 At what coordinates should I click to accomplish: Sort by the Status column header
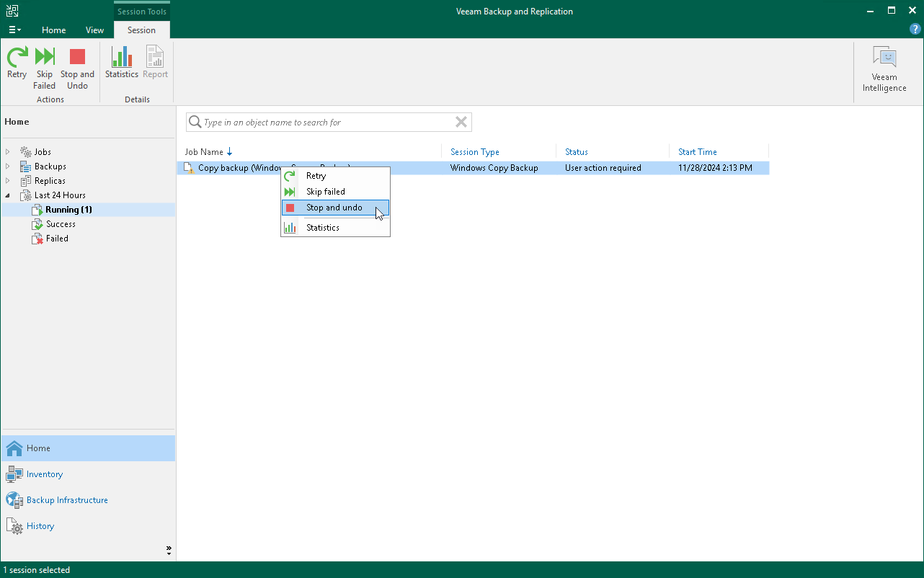pos(577,152)
